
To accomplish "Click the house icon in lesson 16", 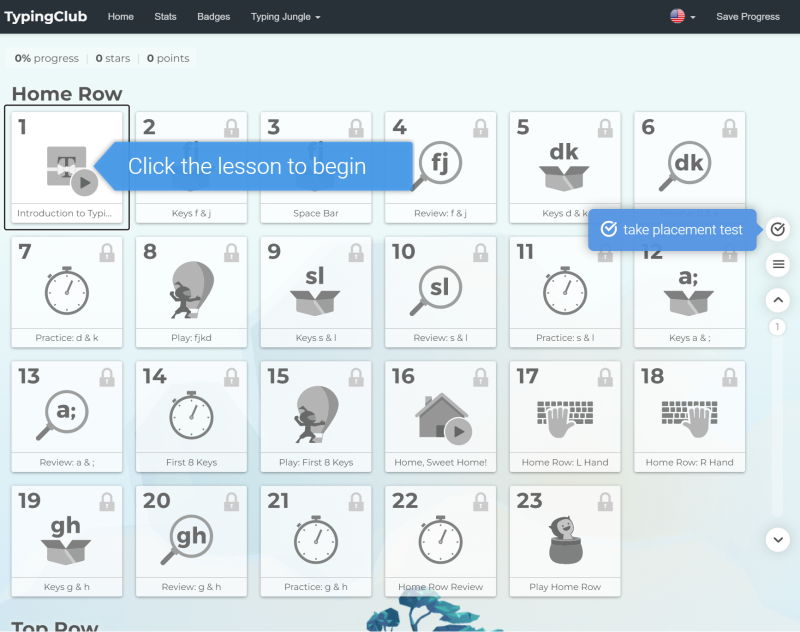I will click(443, 418).
